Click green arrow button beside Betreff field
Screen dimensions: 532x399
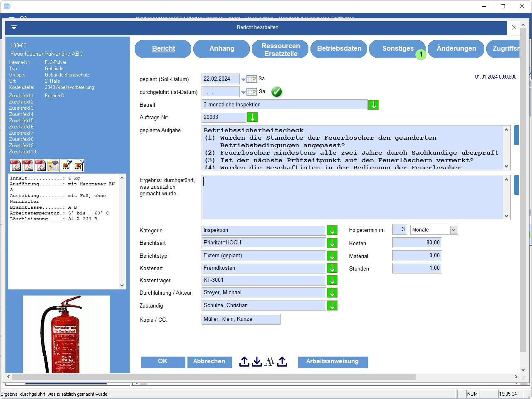(374, 105)
